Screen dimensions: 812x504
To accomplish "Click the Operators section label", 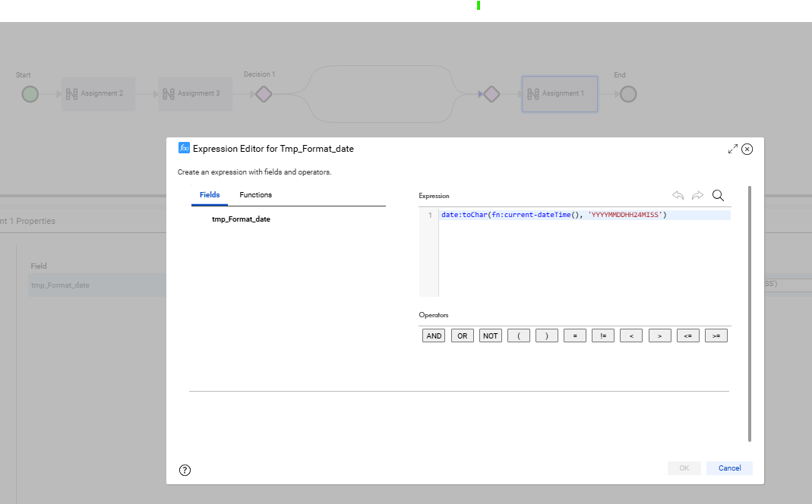I will [434, 315].
